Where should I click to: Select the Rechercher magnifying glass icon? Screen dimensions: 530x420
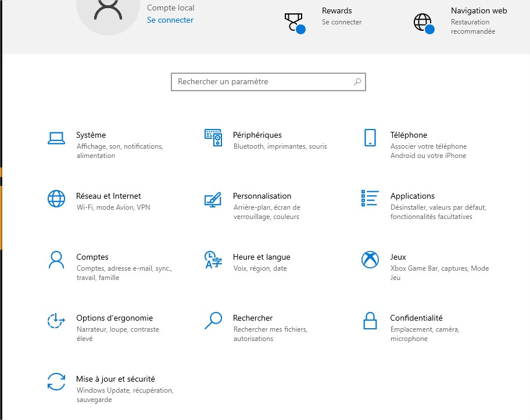[213, 321]
